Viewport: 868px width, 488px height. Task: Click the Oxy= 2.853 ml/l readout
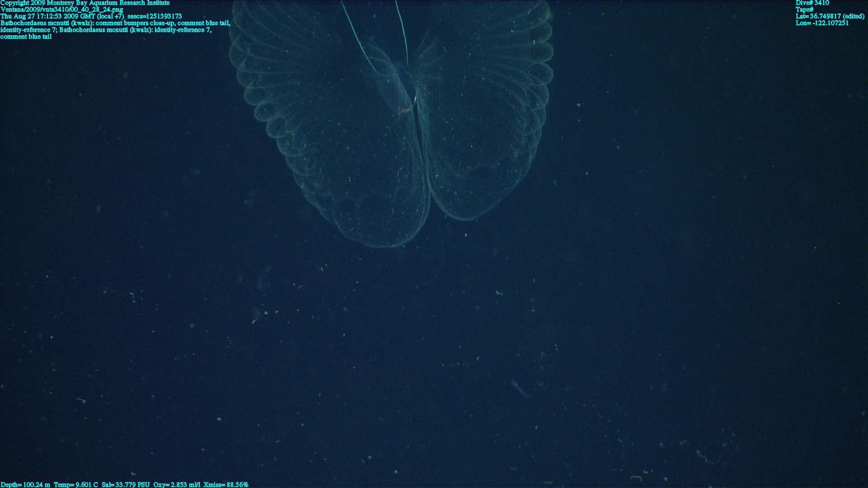[x=177, y=484]
